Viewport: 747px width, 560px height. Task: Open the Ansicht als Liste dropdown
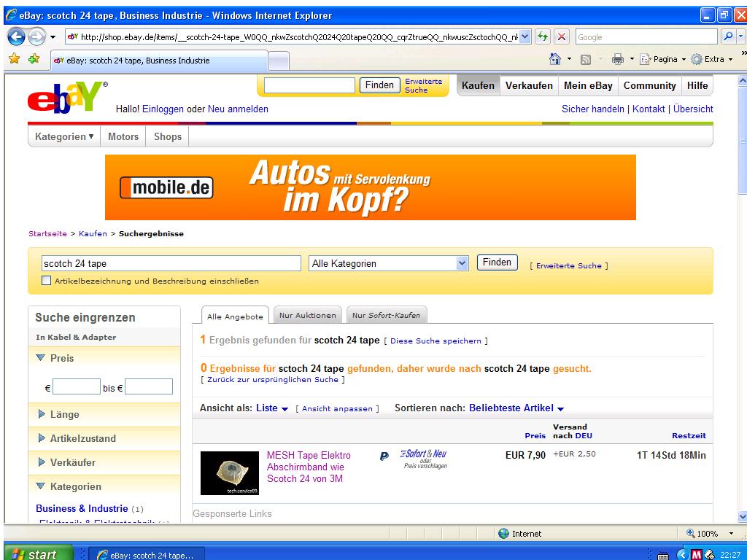pos(272,408)
